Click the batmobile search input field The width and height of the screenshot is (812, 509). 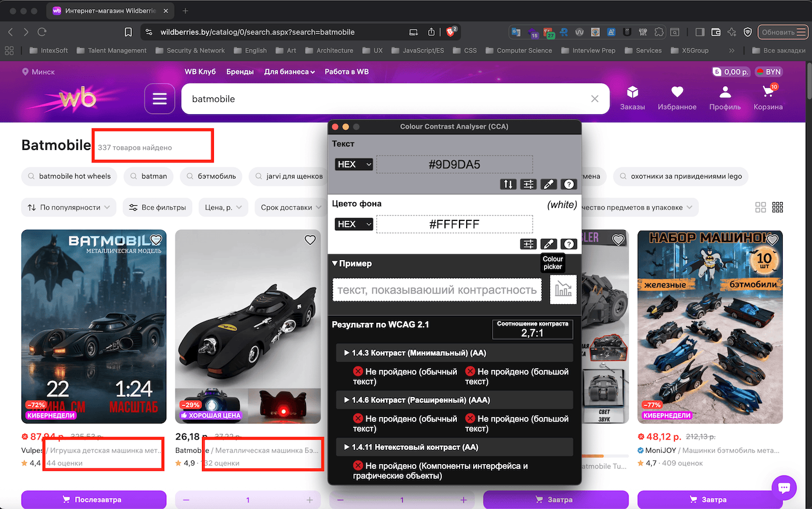click(379, 99)
